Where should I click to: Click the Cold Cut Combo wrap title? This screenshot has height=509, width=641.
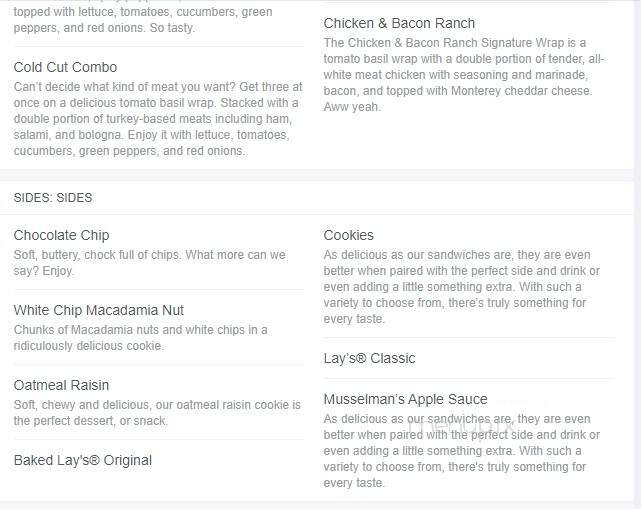pos(65,67)
